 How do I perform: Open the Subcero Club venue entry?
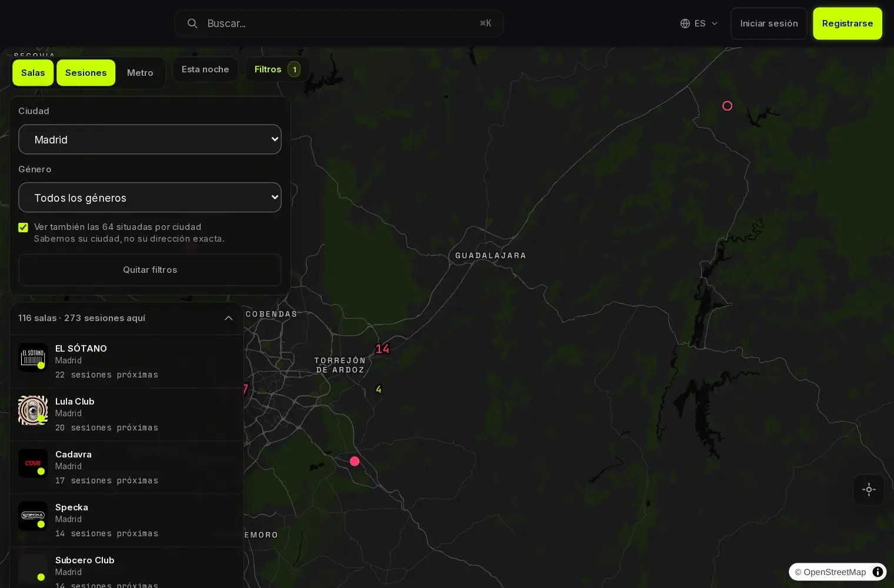coord(126,567)
